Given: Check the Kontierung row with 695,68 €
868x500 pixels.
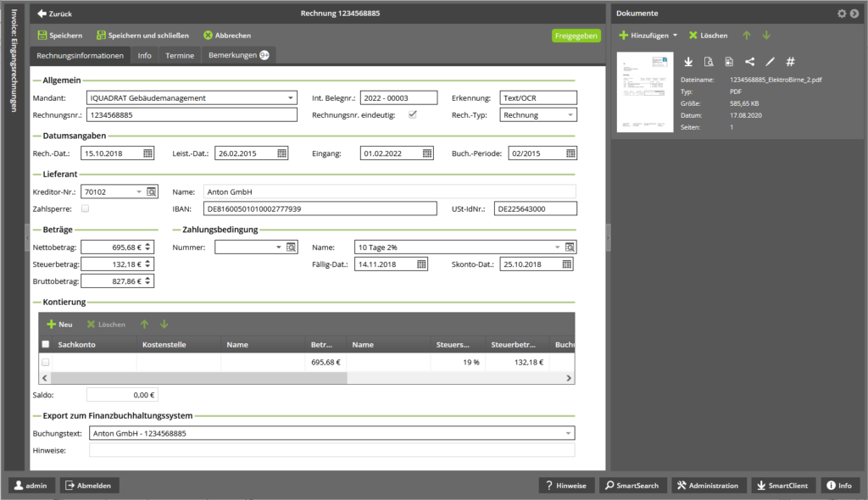Looking at the screenshot, I should (46, 362).
